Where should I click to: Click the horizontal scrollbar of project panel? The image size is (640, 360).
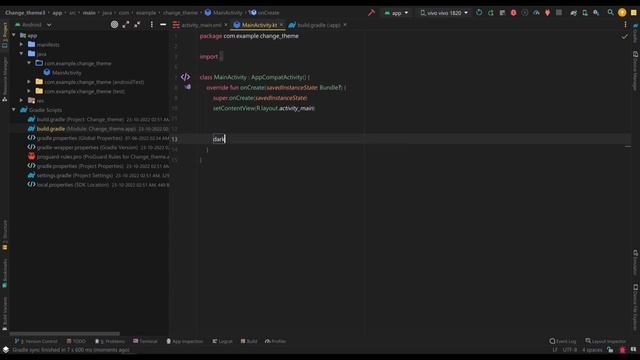click(65, 333)
